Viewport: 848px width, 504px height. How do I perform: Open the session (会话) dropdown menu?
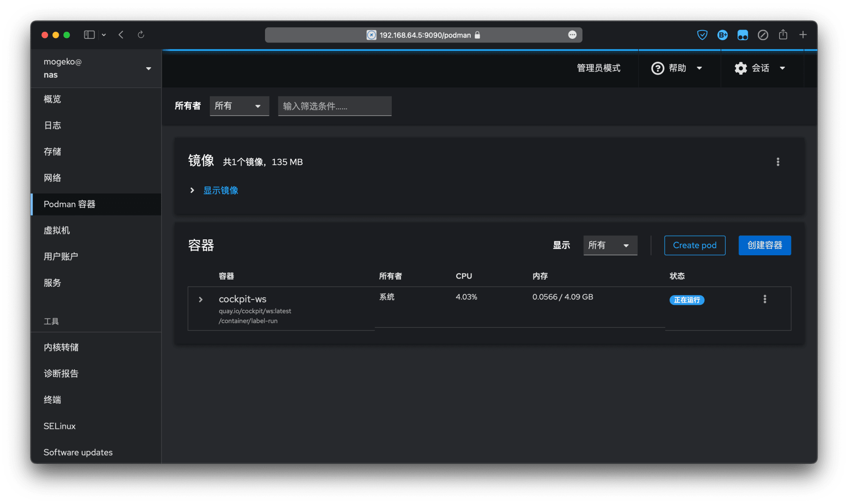click(760, 68)
